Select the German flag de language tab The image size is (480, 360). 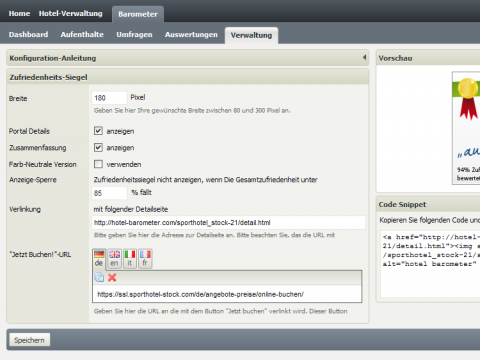click(x=99, y=259)
